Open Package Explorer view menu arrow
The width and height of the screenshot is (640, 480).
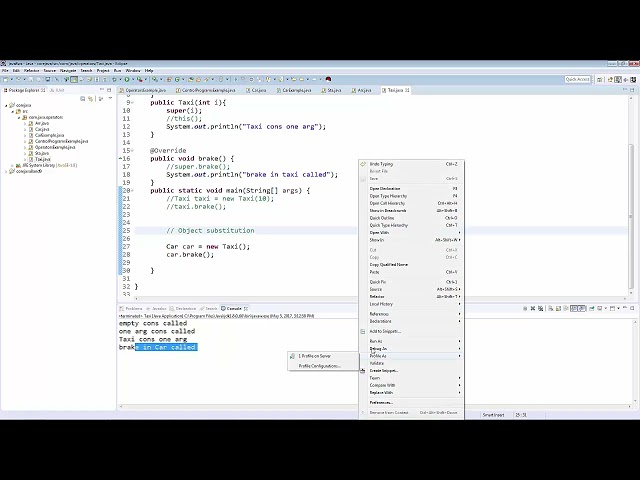coord(110,98)
